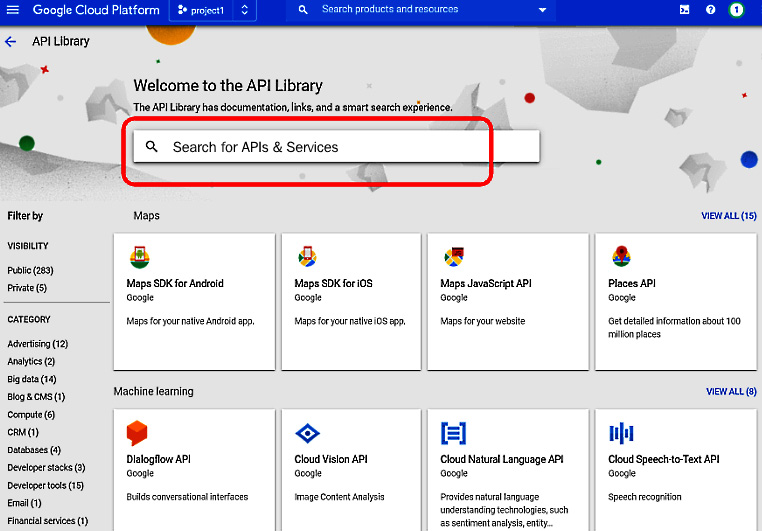Image resolution: width=762 pixels, height=531 pixels.
Task: Click the Maps JavaScript API icon
Action: (454, 257)
